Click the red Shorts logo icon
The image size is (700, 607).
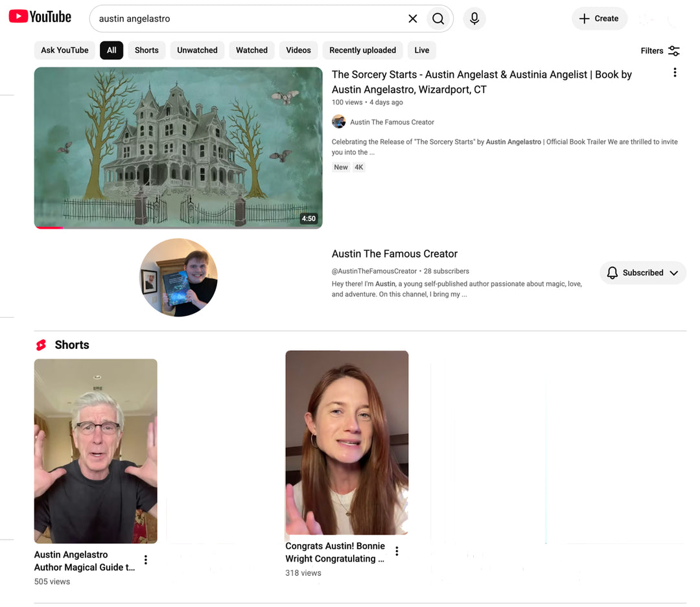41,345
